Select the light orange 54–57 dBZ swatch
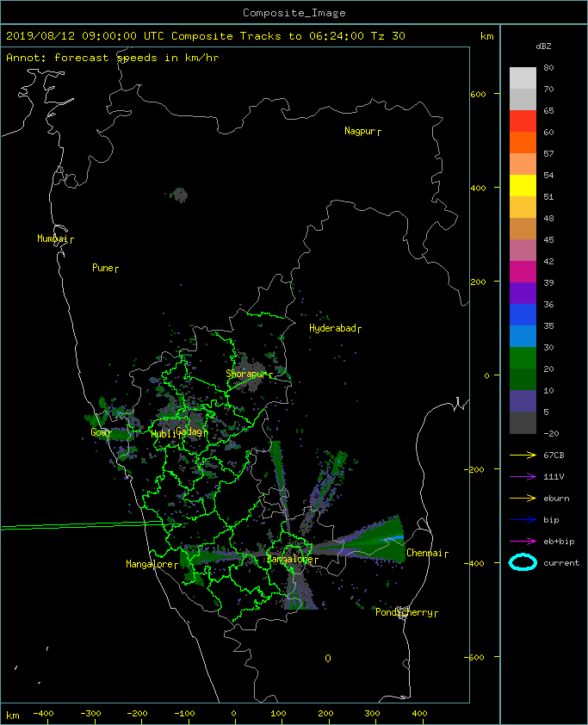588x725 pixels. coord(523,164)
